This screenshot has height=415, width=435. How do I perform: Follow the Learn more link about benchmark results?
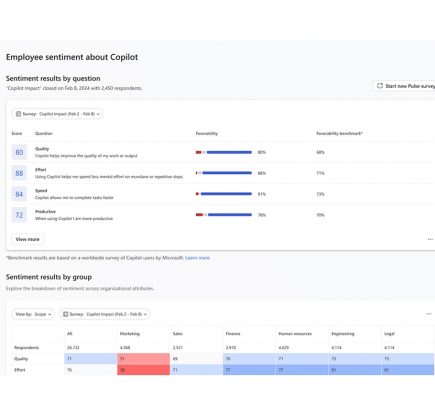197,258
